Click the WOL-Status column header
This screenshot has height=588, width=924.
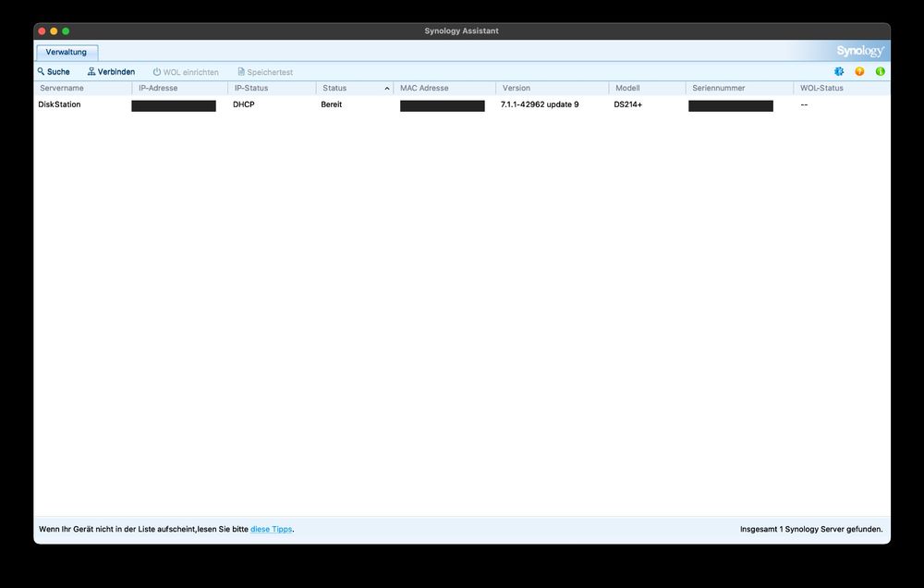[x=821, y=88]
